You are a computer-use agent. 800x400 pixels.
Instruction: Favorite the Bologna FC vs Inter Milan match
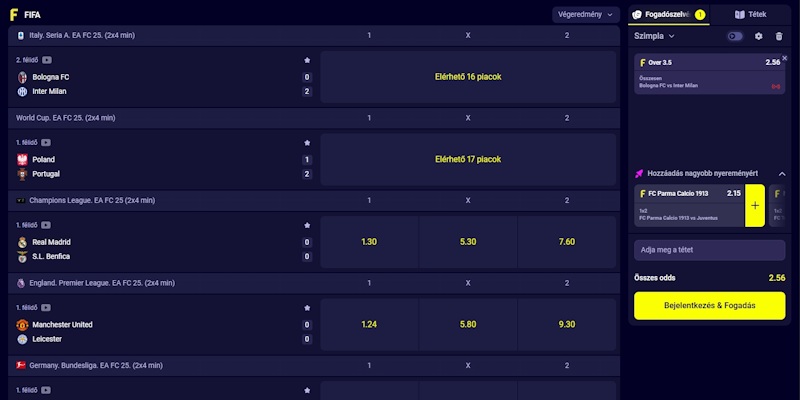click(x=307, y=60)
